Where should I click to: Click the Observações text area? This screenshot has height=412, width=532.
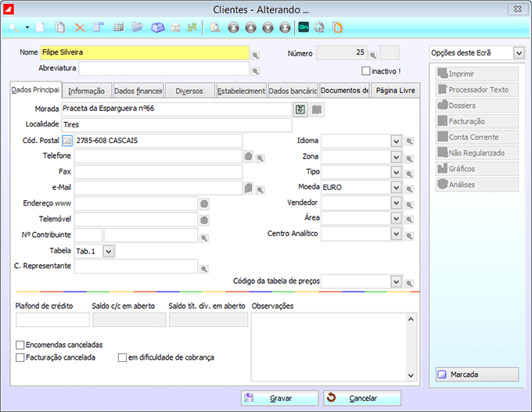click(329, 347)
